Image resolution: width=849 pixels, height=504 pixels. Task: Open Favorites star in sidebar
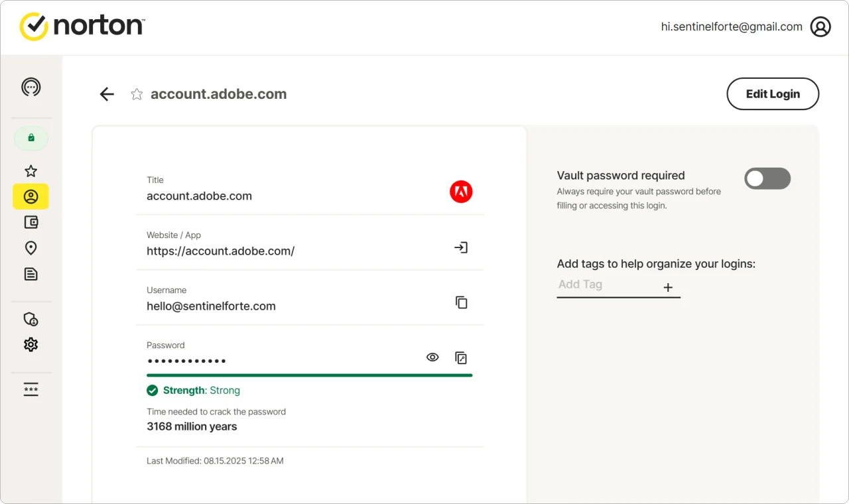(x=31, y=171)
